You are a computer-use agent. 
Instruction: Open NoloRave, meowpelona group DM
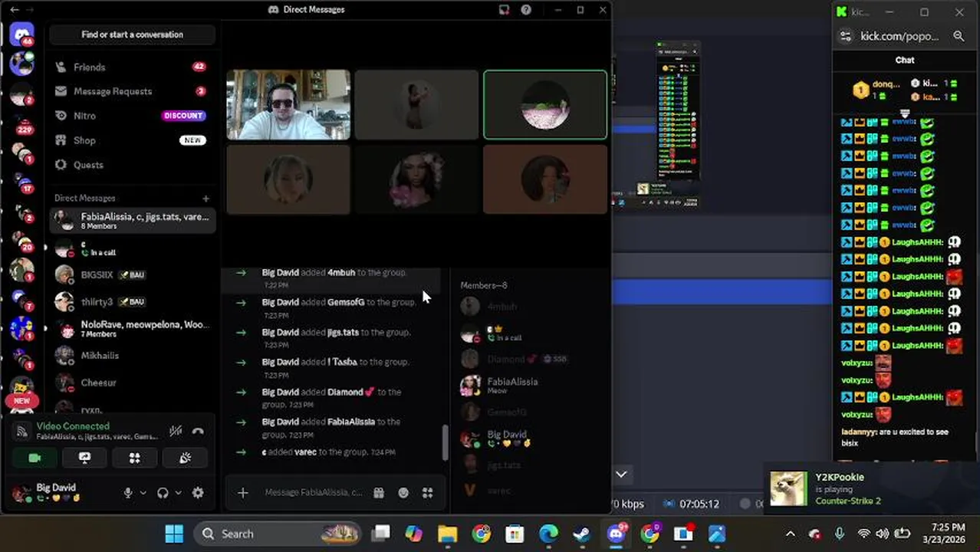tap(132, 329)
